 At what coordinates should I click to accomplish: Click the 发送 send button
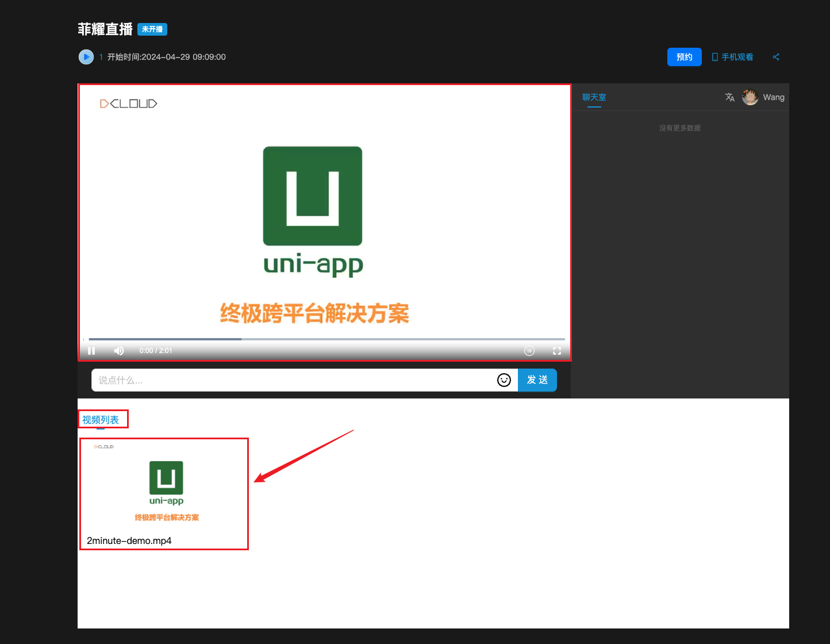tap(537, 380)
